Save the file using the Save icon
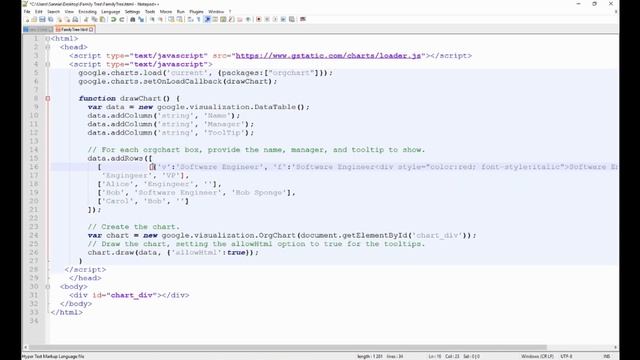The height and width of the screenshot is (360, 640). tap(42, 19)
